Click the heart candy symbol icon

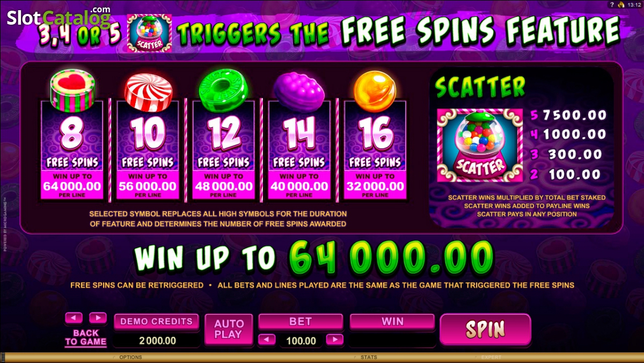click(72, 88)
